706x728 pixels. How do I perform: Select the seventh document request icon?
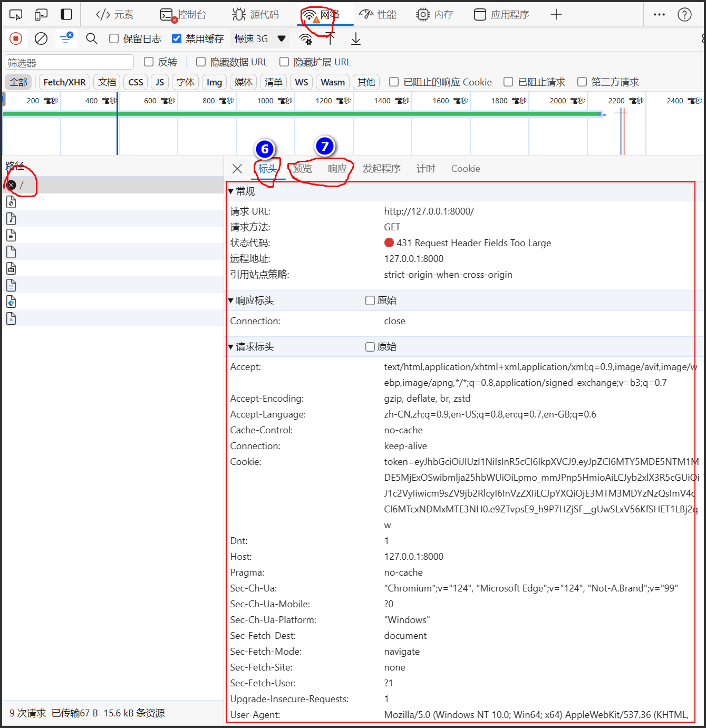click(x=11, y=285)
